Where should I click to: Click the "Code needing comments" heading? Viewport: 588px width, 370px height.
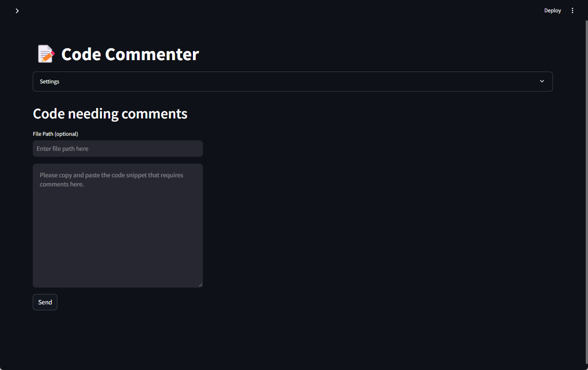110,113
